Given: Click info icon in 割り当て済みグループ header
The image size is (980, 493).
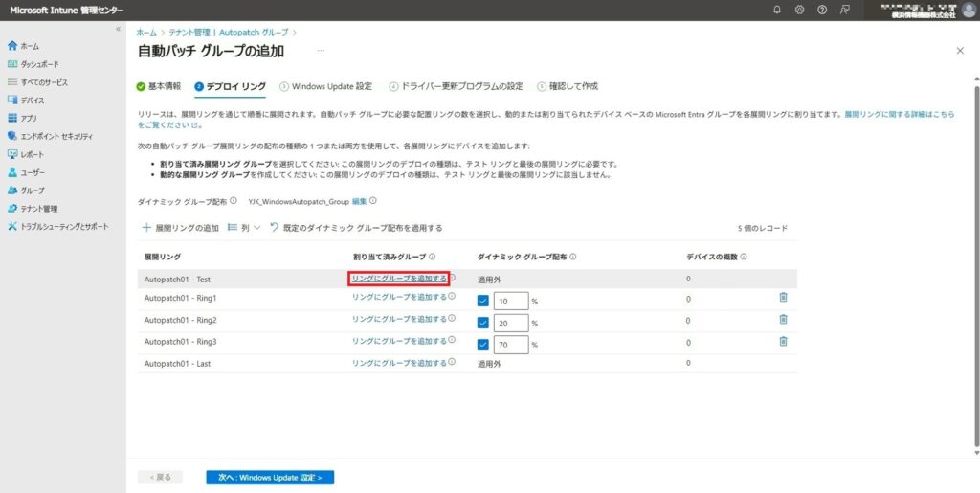Looking at the screenshot, I should [x=433, y=257].
